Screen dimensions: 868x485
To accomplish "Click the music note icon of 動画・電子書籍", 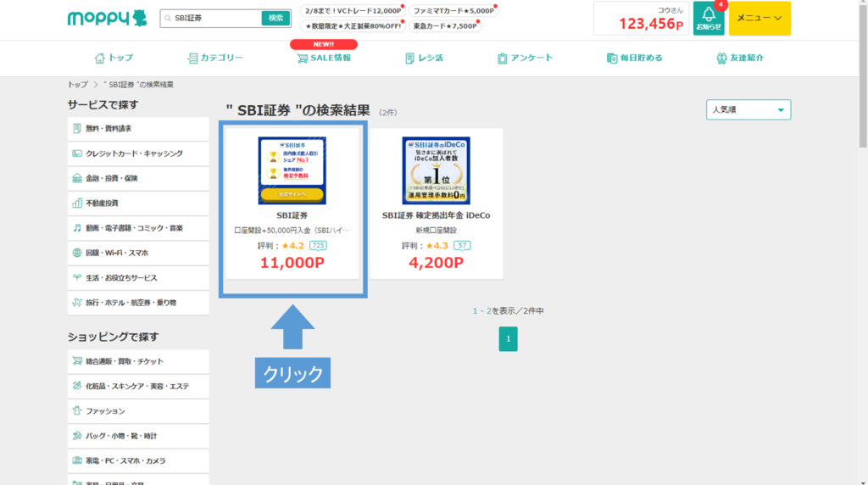I will (x=77, y=228).
